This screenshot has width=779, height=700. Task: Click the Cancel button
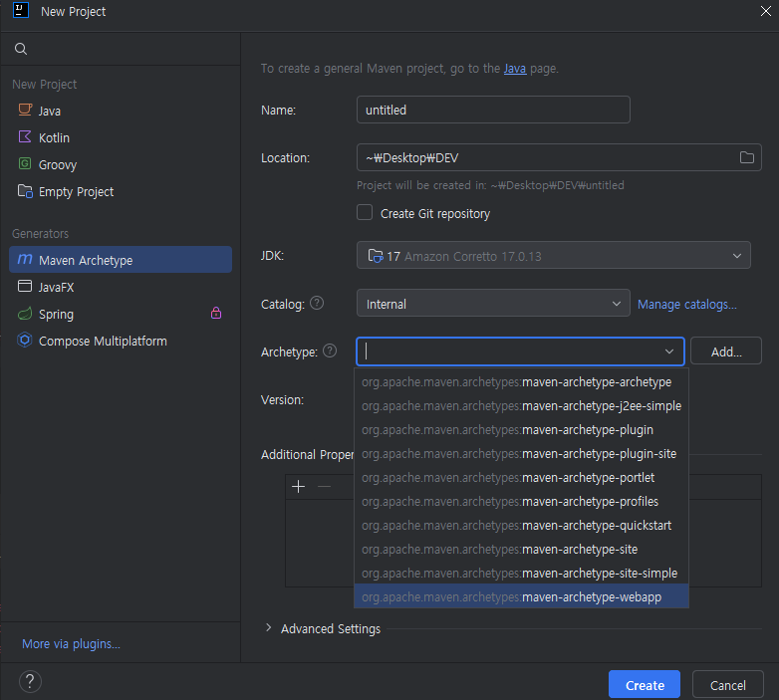pos(728,685)
